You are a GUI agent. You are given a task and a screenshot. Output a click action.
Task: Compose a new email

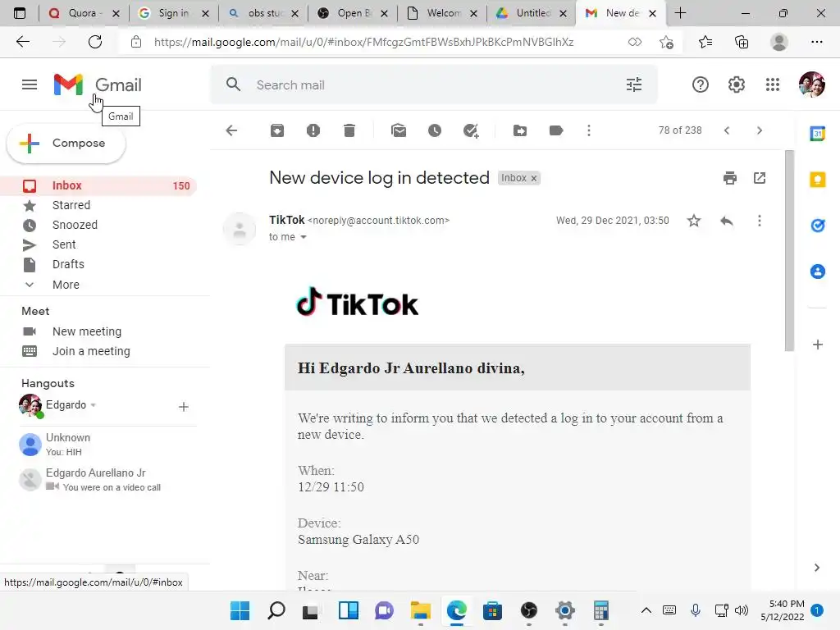pyautogui.click(x=66, y=143)
